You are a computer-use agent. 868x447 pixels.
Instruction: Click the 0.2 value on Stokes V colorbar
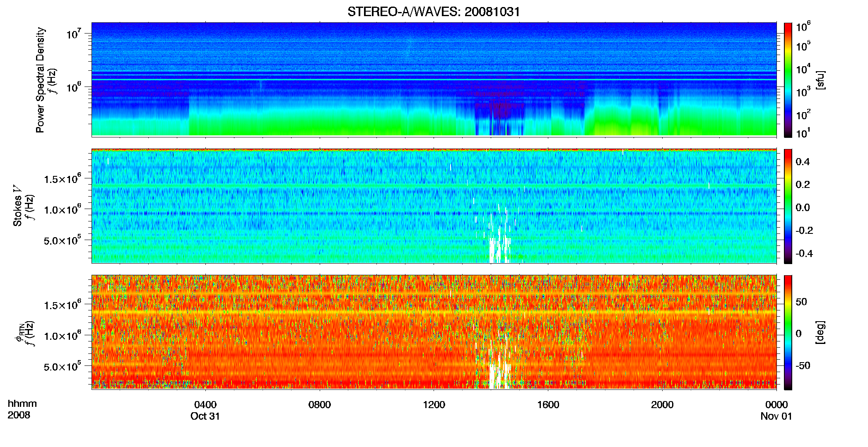point(803,185)
